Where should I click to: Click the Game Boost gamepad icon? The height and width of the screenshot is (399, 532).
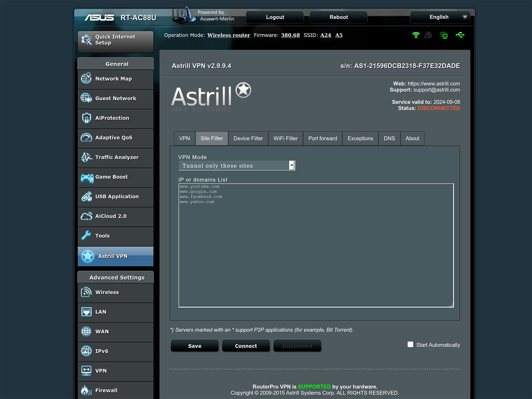(x=87, y=178)
